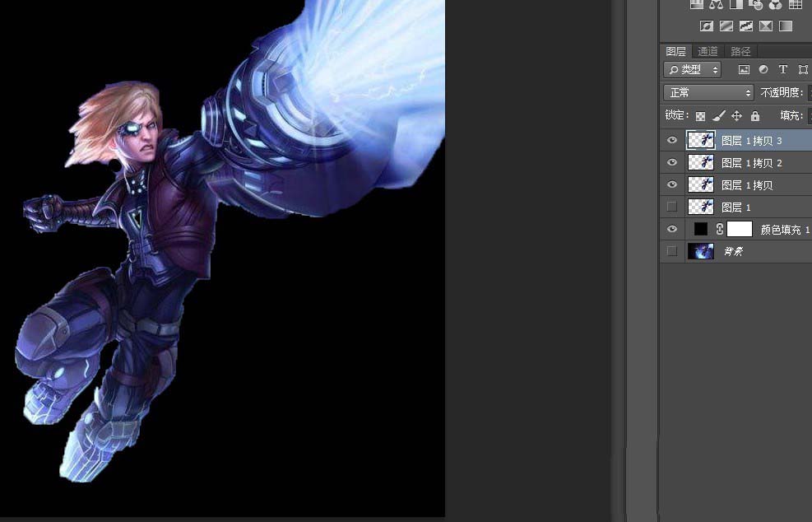Select the 背景 layer name
Image resolution: width=812 pixels, height=522 pixels.
[x=733, y=251]
